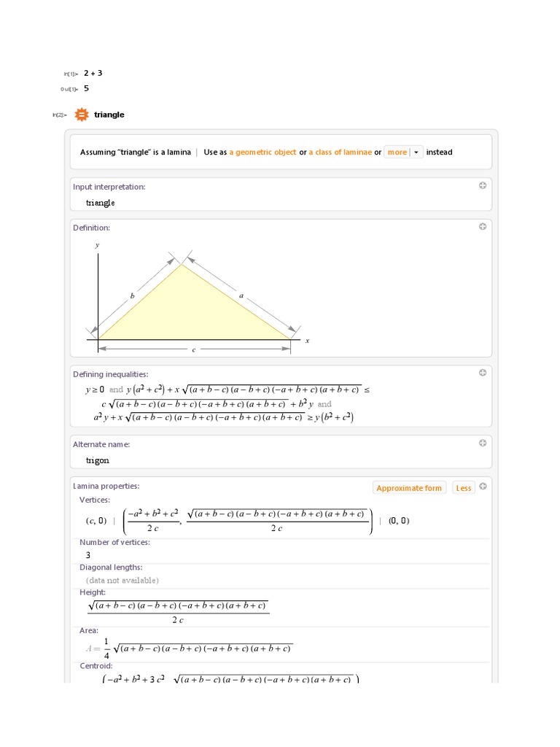Viewport: 560px width, 747px height.
Task: Select the Number of vertices value 3
Action: [x=88, y=555]
